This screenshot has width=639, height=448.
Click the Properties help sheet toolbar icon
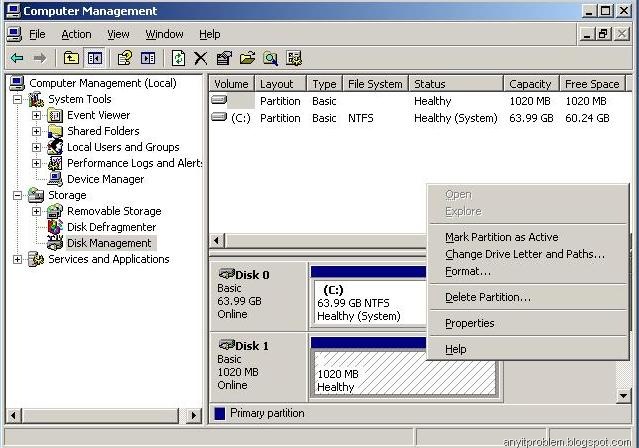coord(125,58)
